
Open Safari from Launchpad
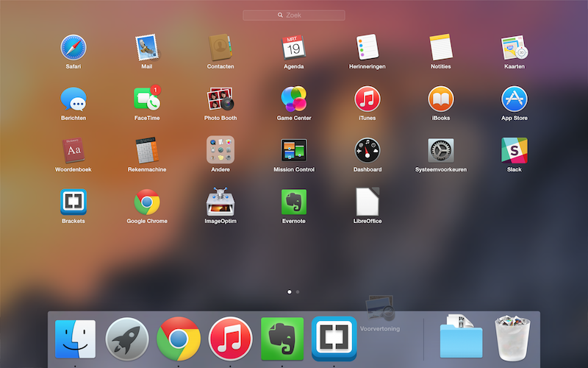[73, 48]
